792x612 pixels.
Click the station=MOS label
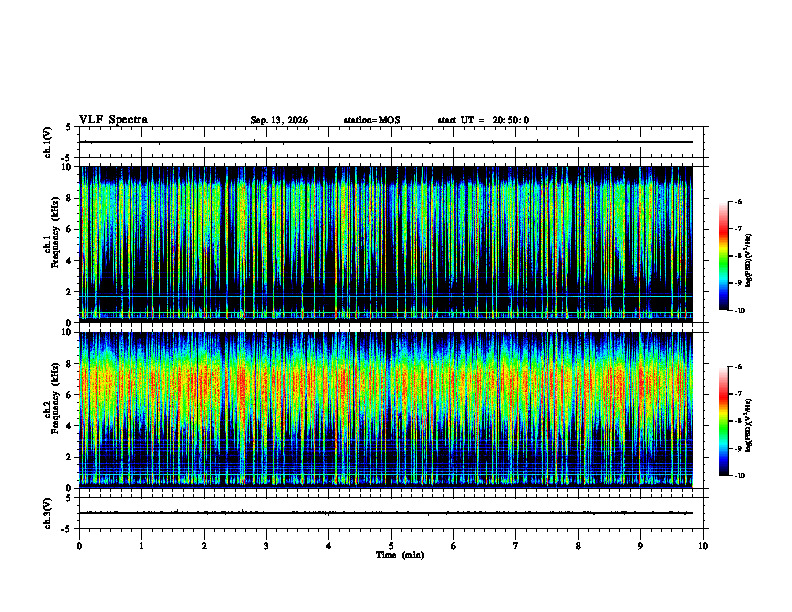click(x=372, y=120)
